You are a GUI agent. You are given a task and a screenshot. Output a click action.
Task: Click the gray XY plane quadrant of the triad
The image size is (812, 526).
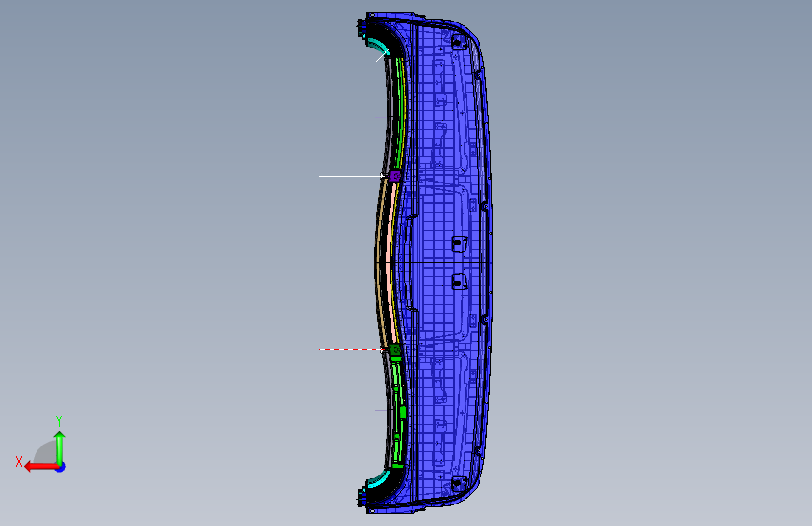point(46,453)
